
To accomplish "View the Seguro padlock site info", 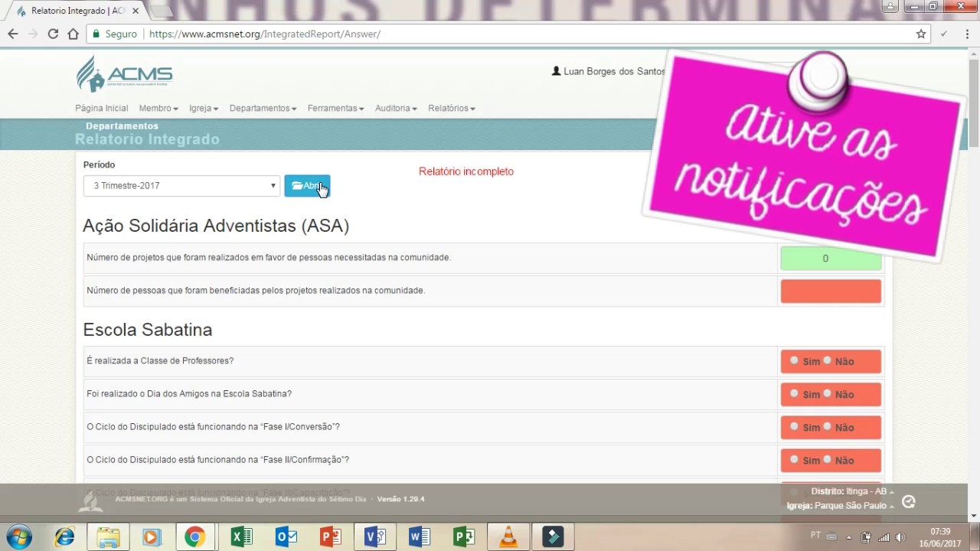I will tap(113, 34).
